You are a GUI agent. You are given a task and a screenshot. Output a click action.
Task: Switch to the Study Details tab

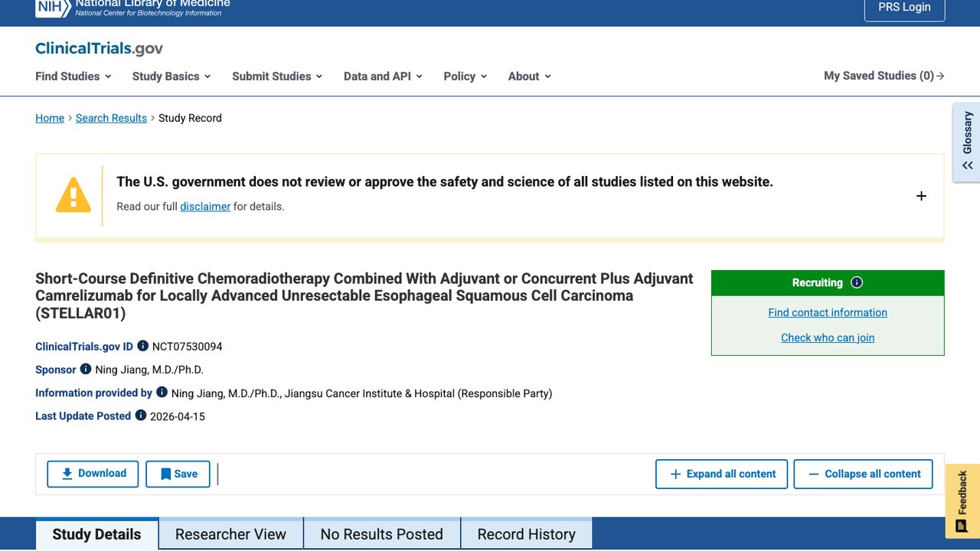point(97,534)
